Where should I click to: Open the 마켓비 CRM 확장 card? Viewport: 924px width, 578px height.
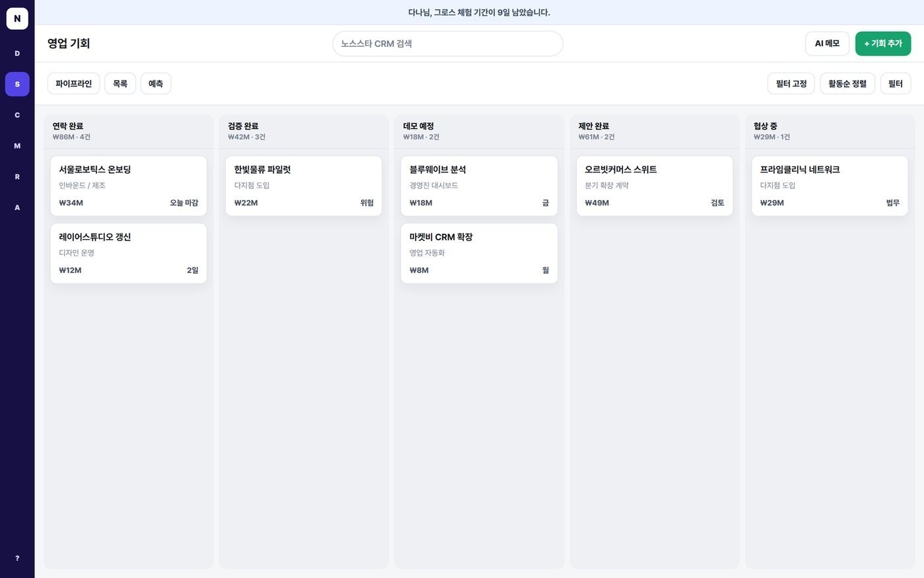click(479, 254)
